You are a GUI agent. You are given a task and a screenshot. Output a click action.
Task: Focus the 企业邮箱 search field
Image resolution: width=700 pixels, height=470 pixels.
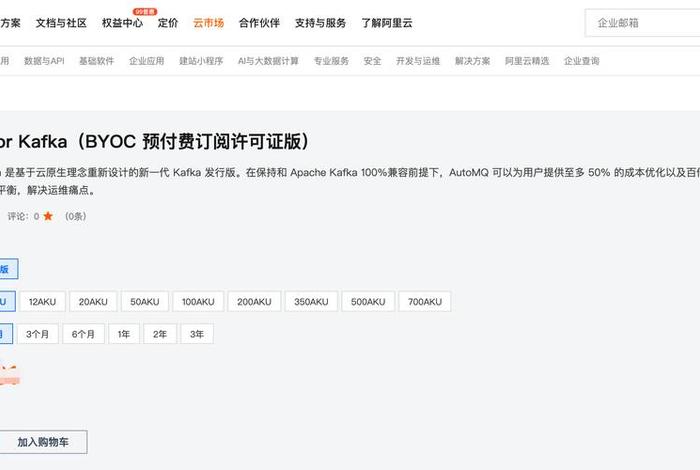pyautogui.click(x=642, y=23)
